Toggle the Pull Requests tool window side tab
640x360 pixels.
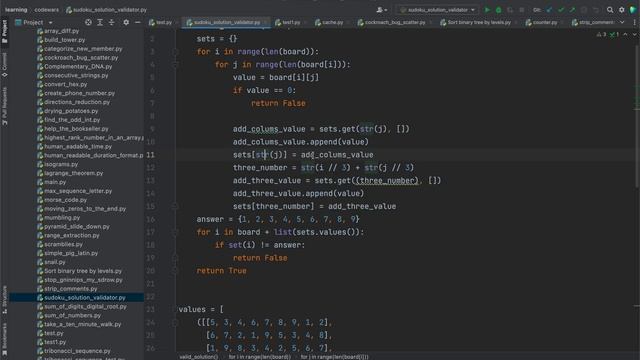click(x=4, y=105)
